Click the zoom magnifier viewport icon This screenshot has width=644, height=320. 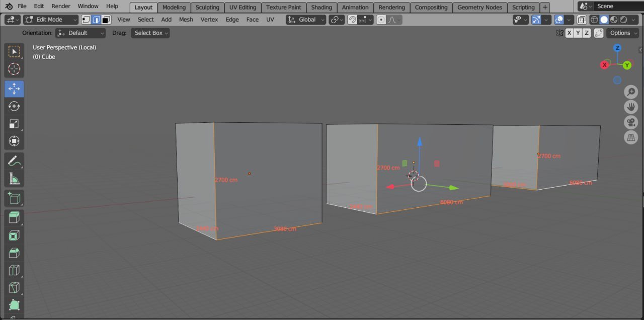click(631, 92)
